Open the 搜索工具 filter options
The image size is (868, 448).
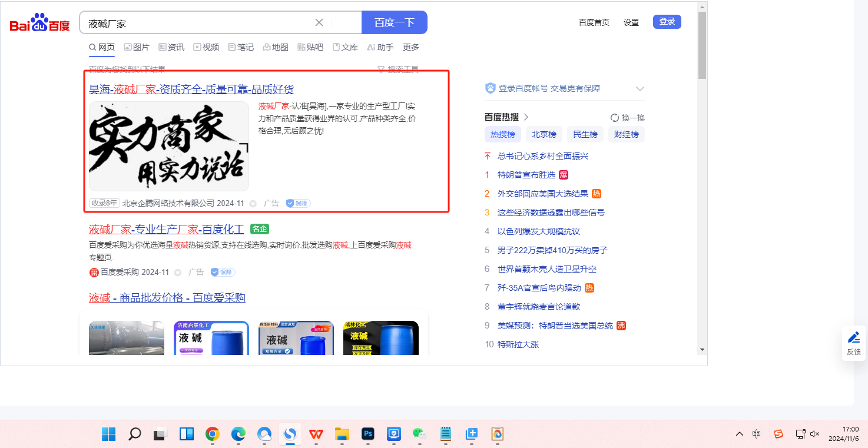[398, 69]
